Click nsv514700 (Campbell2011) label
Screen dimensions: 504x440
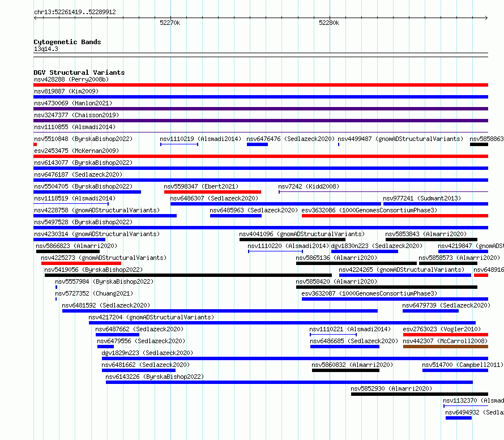pos(463,365)
